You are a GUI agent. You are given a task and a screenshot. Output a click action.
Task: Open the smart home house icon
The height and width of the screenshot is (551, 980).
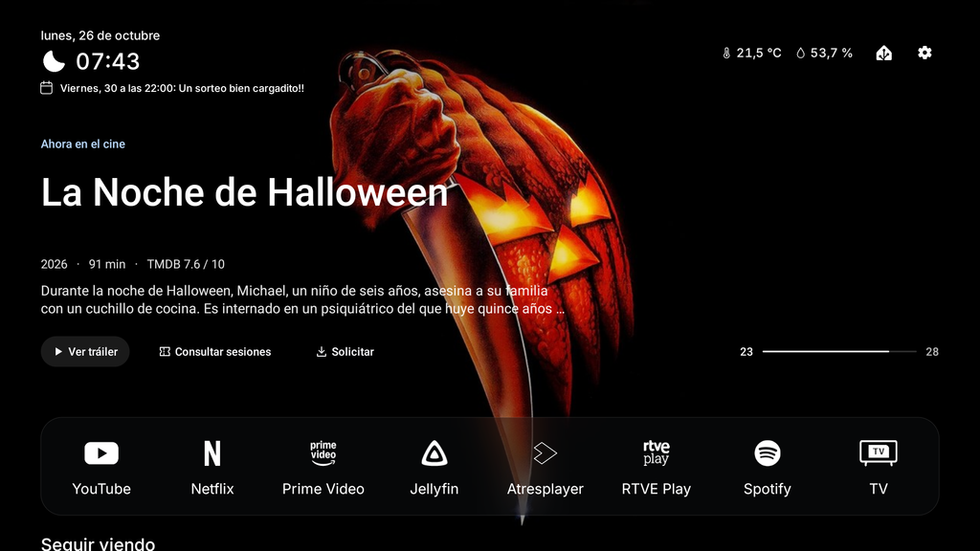[883, 54]
